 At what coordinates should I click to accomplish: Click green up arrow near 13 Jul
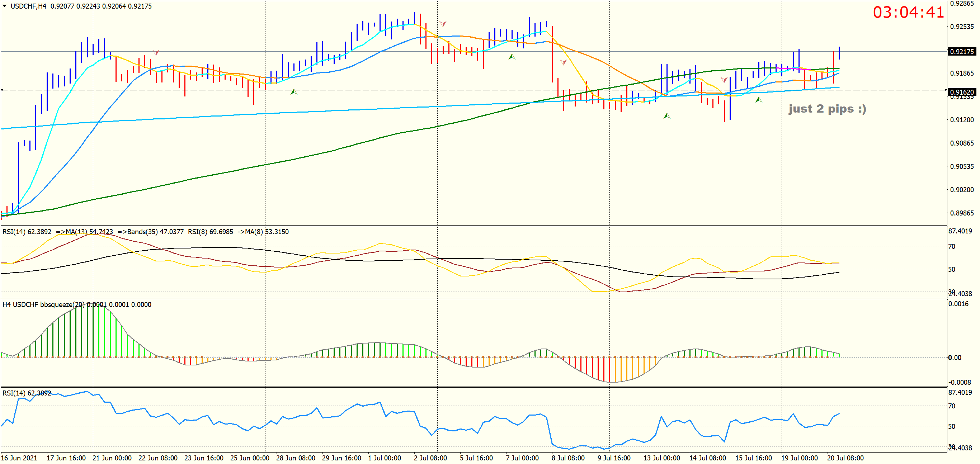tap(667, 116)
